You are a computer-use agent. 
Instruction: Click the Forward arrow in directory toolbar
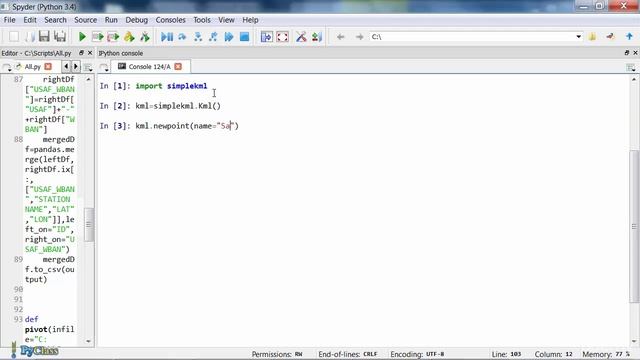coord(359,37)
